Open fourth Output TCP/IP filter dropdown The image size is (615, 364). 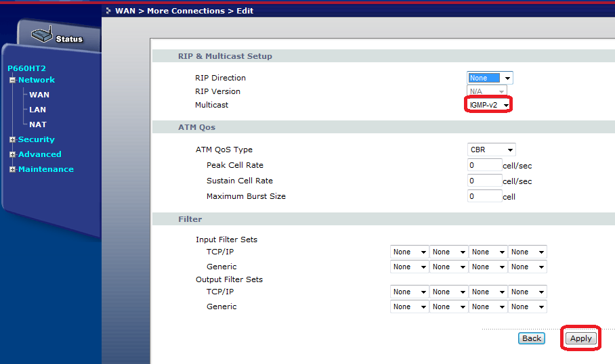pyautogui.click(x=527, y=292)
